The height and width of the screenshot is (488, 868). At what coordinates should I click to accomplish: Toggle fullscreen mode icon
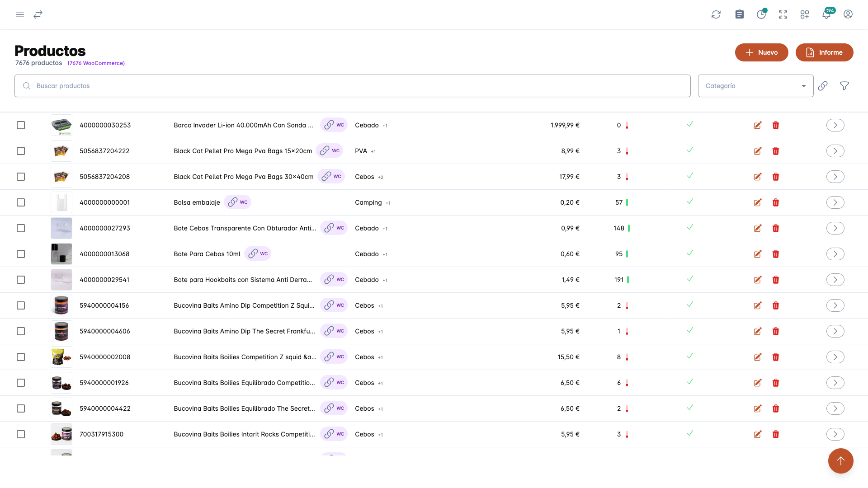783,14
